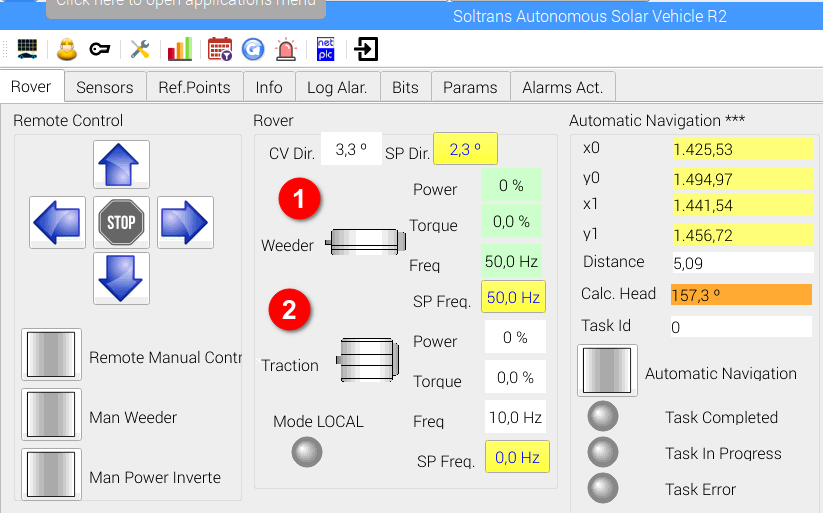Turn rover right with the right arrow
The image size is (823, 513).
(x=185, y=222)
